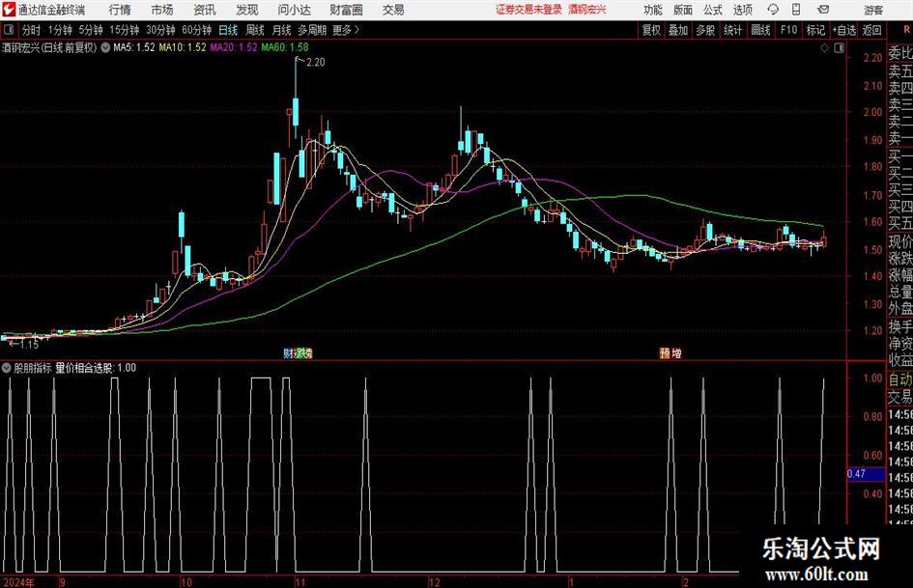Open the customer service headset icon
913x588 pixels.
773,10
